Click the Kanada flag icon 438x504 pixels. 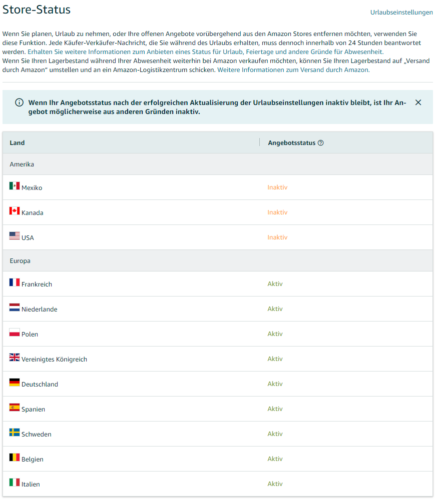pos(15,211)
